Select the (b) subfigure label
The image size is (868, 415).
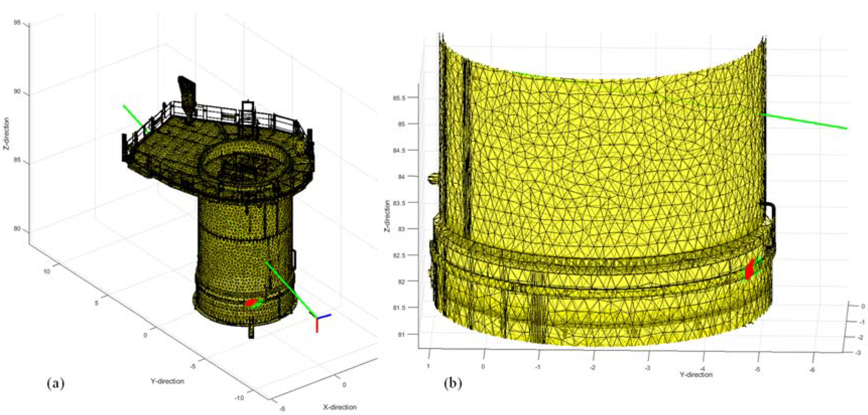pos(453,384)
